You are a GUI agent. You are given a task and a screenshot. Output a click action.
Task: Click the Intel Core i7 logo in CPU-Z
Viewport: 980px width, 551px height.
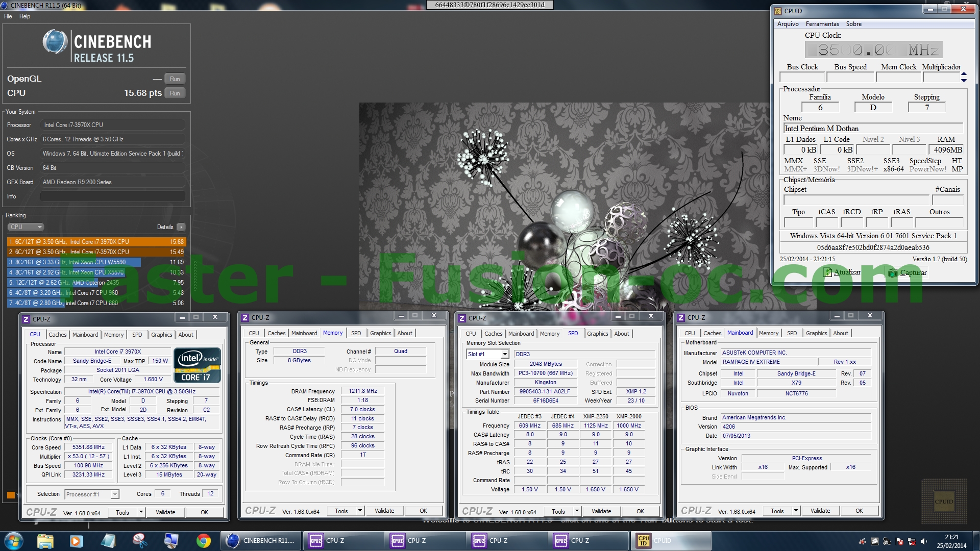[x=197, y=365]
